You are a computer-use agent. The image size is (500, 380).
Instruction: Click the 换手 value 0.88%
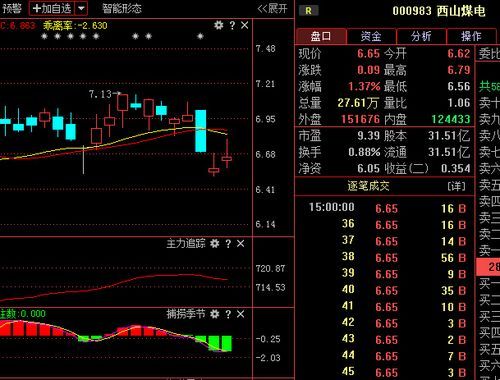tap(364, 152)
